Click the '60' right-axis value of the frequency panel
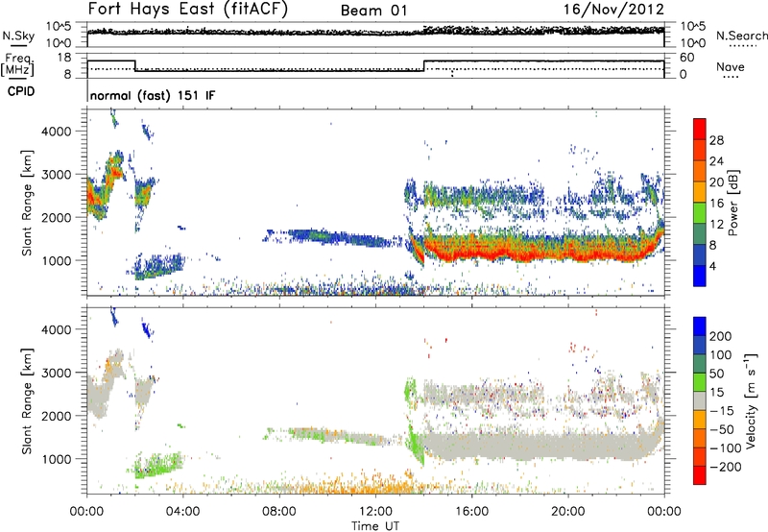Viewport: 768px width, 532px height. [686, 58]
